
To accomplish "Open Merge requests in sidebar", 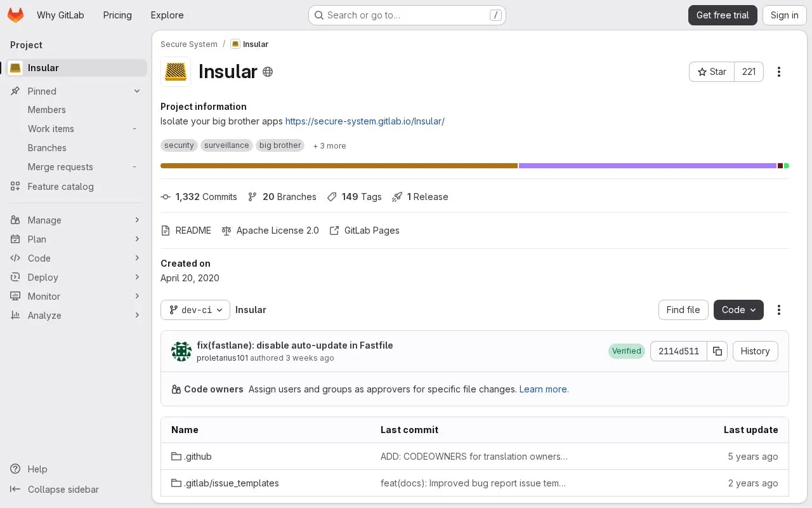I will coord(76,167).
